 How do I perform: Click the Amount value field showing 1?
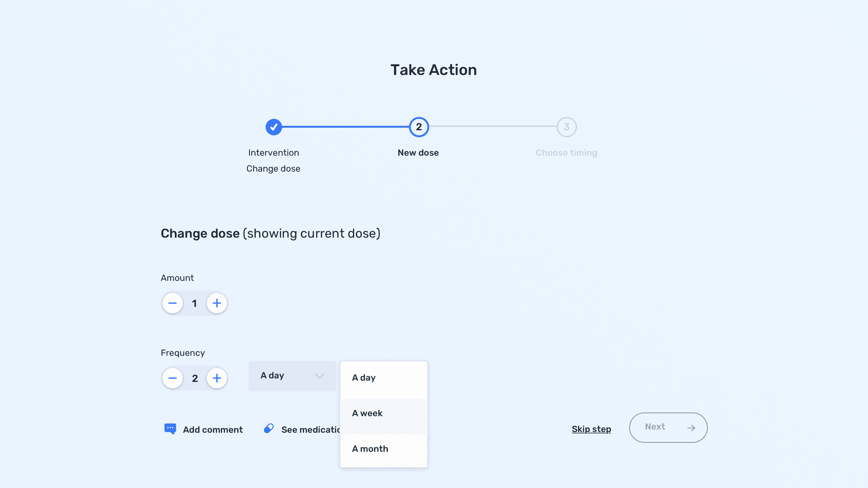(x=194, y=304)
